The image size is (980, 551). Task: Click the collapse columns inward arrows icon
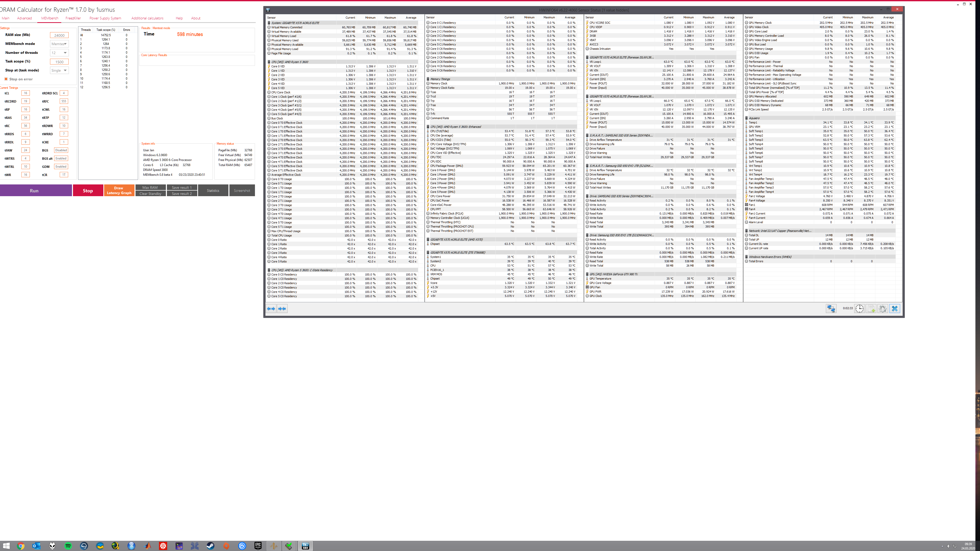pyautogui.click(x=282, y=308)
